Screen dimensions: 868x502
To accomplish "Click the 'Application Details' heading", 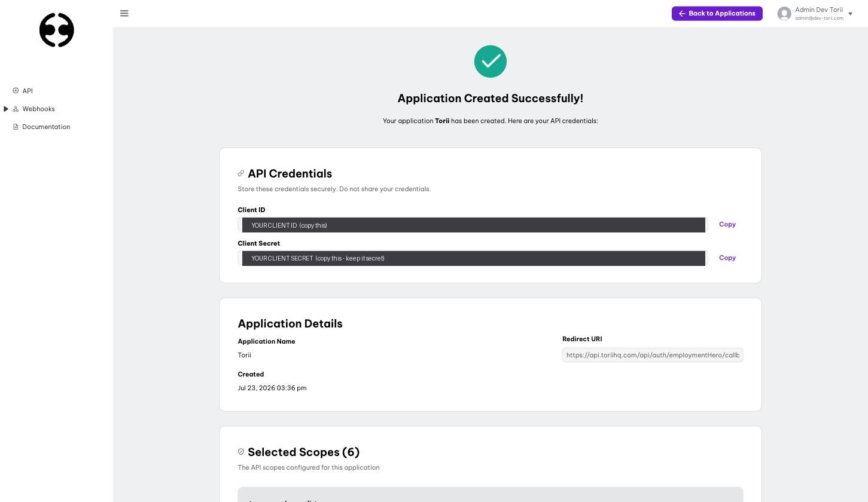I will pyautogui.click(x=290, y=323).
